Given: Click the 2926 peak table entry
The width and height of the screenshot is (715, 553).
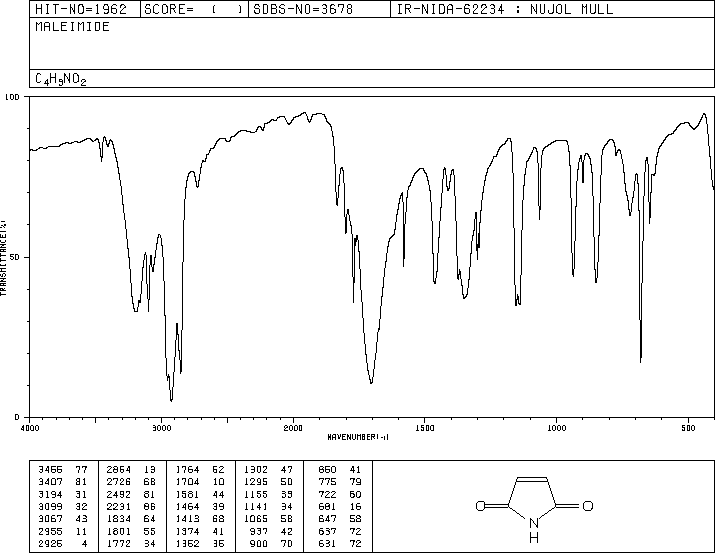Looking at the screenshot, I should [x=62, y=544].
